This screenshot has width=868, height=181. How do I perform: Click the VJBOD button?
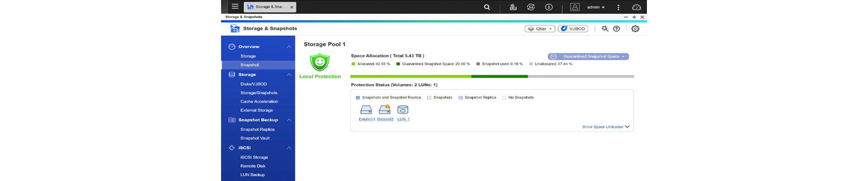point(573,29)
